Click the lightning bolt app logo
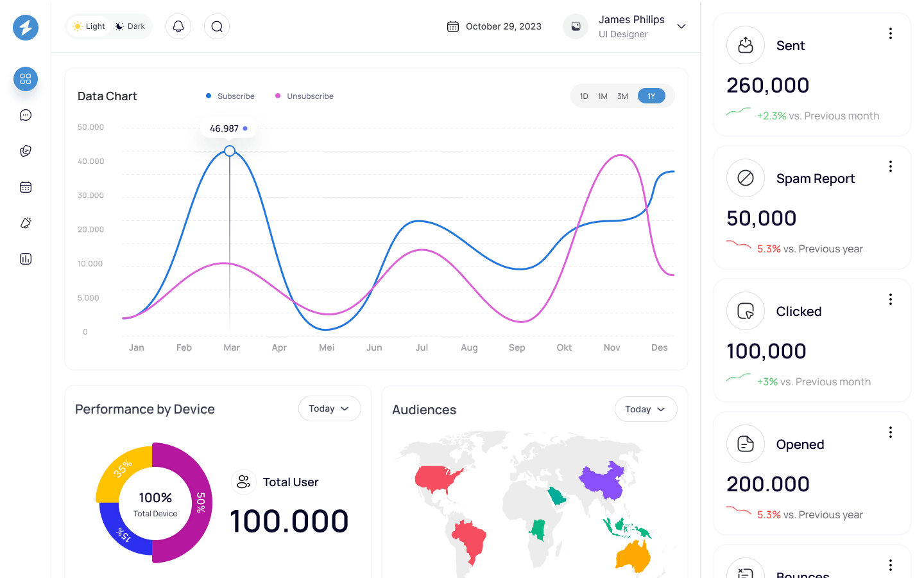Screen dimensions: 924x578 pos(26,28)
